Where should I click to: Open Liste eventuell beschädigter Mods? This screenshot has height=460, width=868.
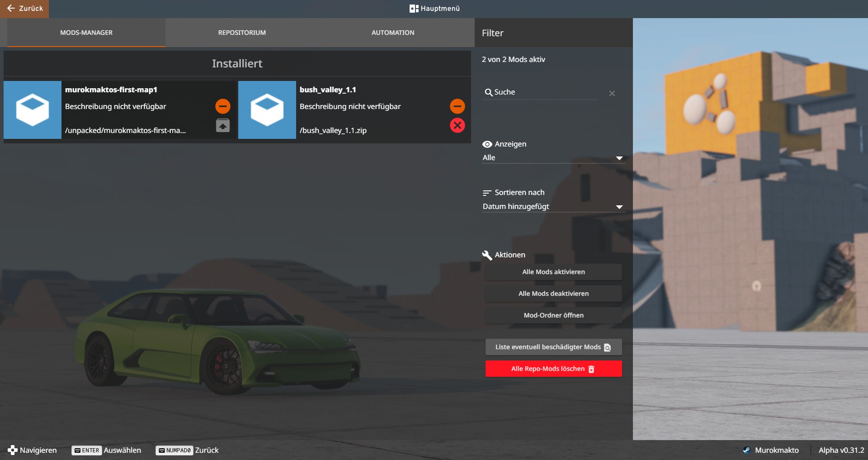(x=553, y=347)
